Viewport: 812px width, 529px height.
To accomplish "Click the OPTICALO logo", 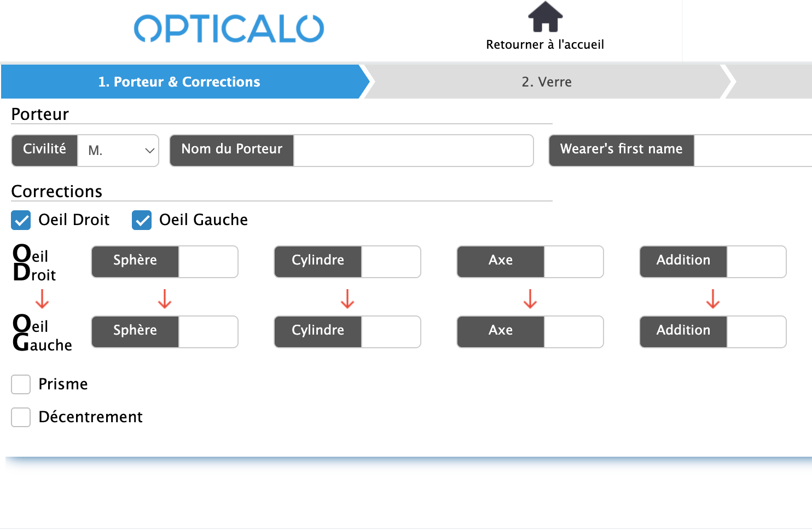I will [229, 28].
